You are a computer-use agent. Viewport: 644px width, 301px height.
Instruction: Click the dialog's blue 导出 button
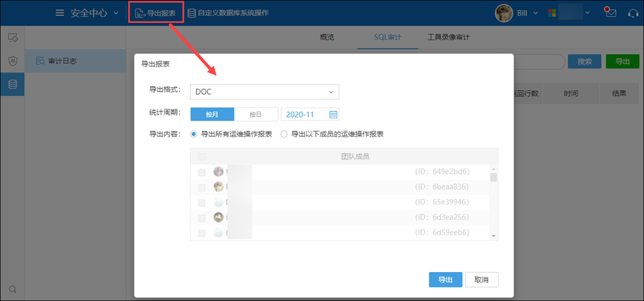(445, 279)
